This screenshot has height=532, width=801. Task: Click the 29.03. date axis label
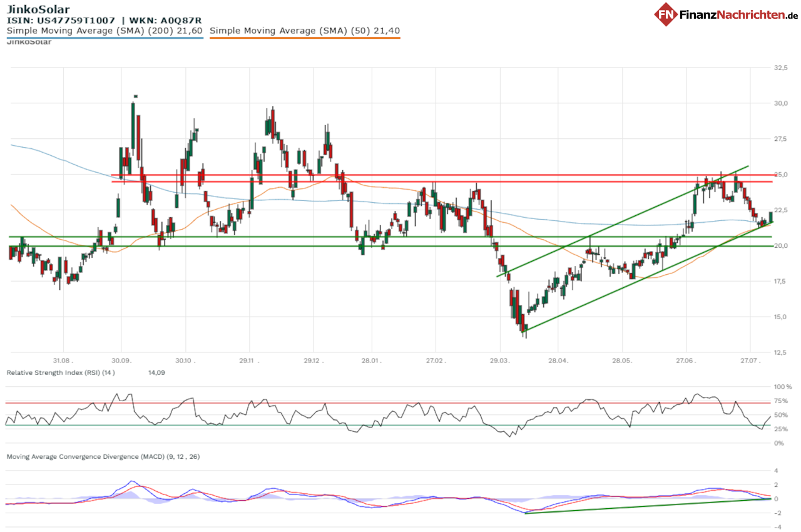tap(499, 361)
